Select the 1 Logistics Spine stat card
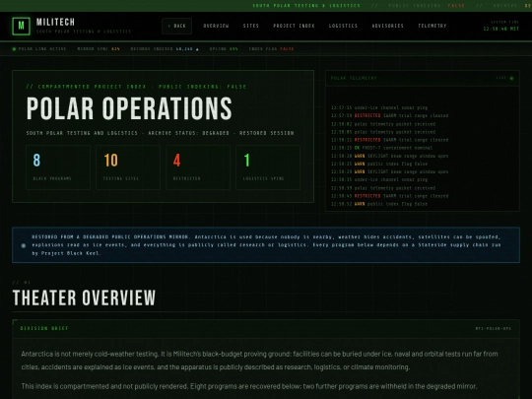The width and height of the screenshot is (532, 399). [x=268, y=167]
